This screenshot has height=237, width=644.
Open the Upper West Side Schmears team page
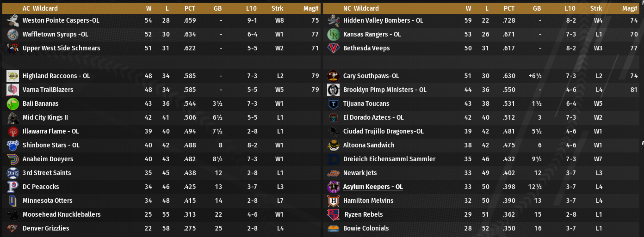tap(61, 48)
